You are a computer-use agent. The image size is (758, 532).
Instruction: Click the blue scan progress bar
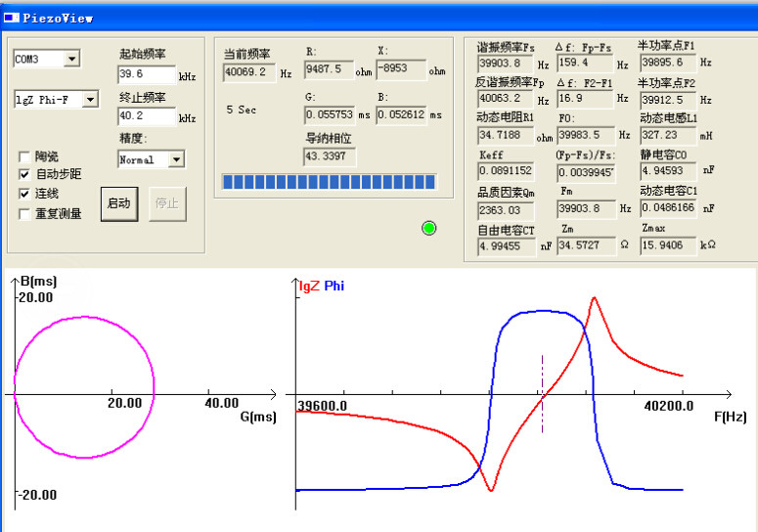[329, 182]
